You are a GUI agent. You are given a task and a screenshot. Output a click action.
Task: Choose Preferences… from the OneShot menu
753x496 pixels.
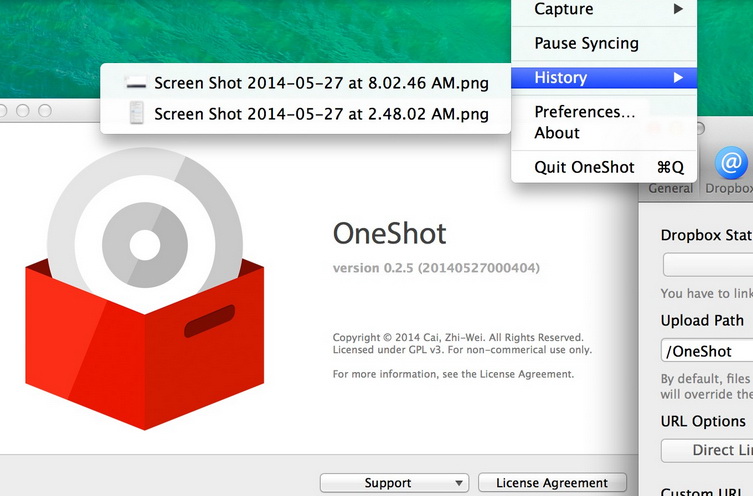[x=604, y=112]
